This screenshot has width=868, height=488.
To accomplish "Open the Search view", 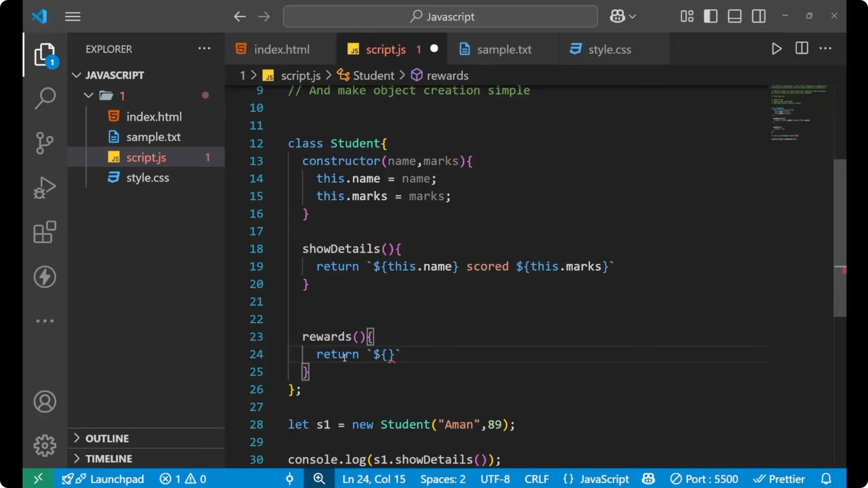I will (44, 98).
